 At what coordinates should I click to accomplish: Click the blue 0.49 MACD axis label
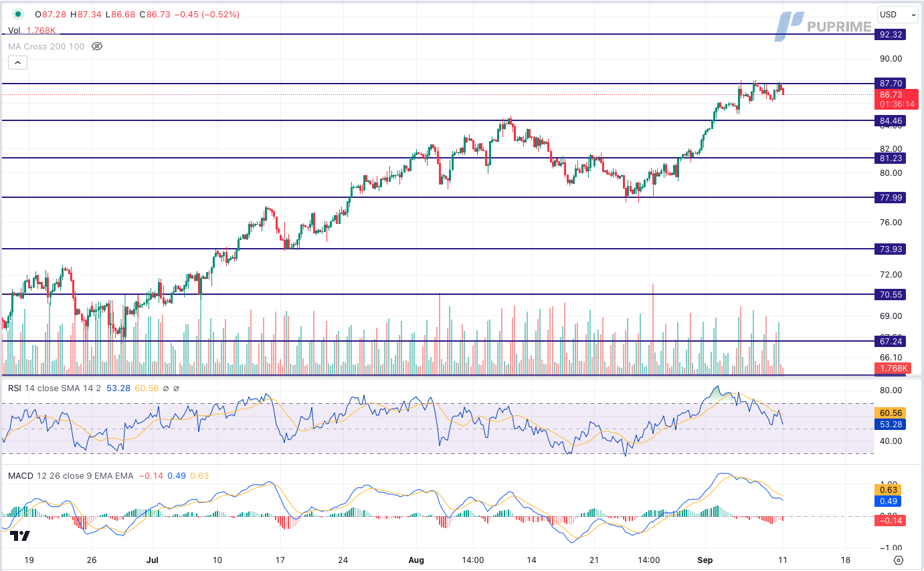click(887, 501)
